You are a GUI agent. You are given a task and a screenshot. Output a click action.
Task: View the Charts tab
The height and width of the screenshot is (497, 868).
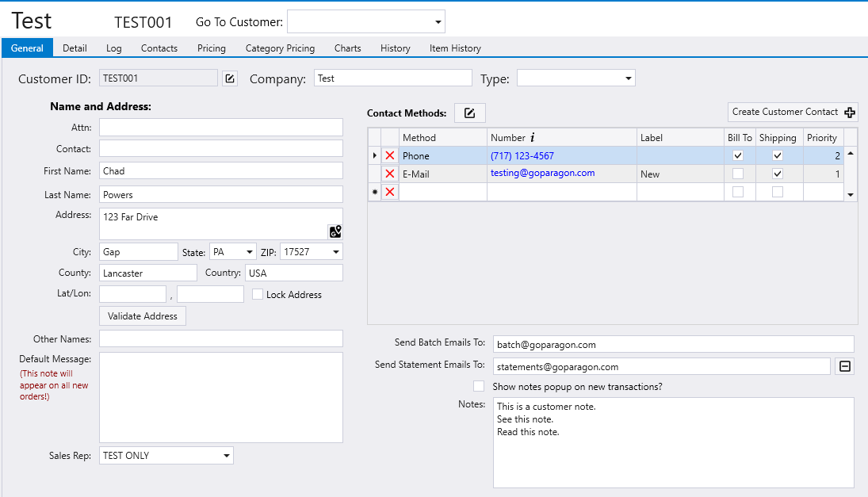tap(348, 48)
